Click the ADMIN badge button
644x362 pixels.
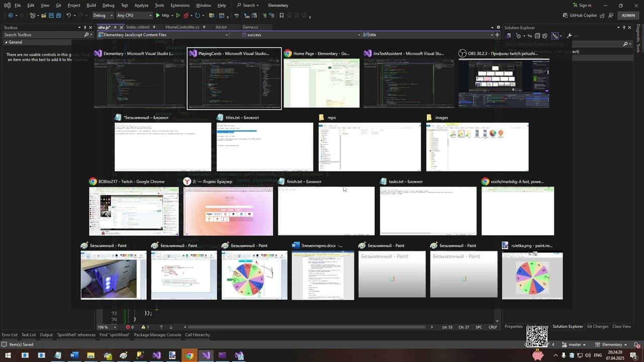tap(628, 16)
